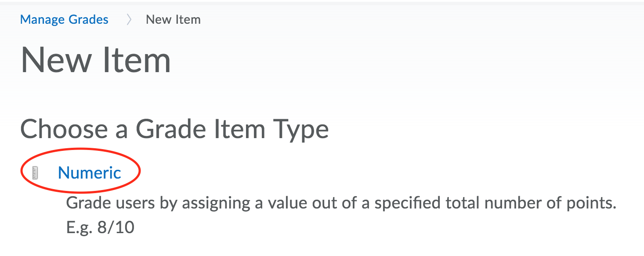Click the Numeric description sentence about points
The width and height of the screenshot is (644, 256).
pos(341,203)
